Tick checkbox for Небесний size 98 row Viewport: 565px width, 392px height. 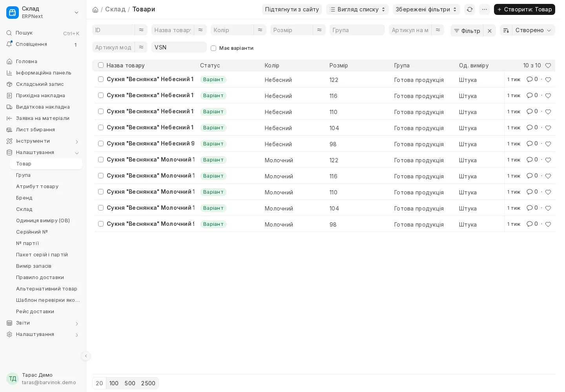tap(101, 143)
